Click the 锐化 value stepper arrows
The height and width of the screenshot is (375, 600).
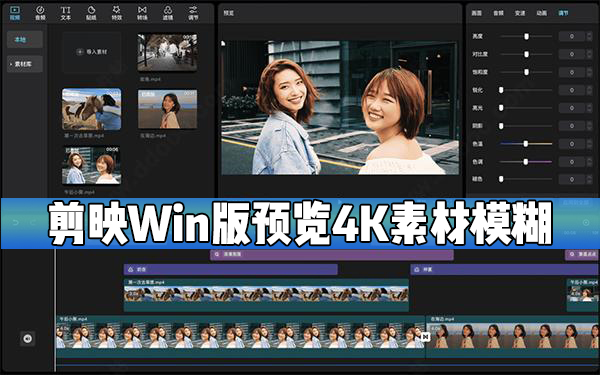coord(589,90)
